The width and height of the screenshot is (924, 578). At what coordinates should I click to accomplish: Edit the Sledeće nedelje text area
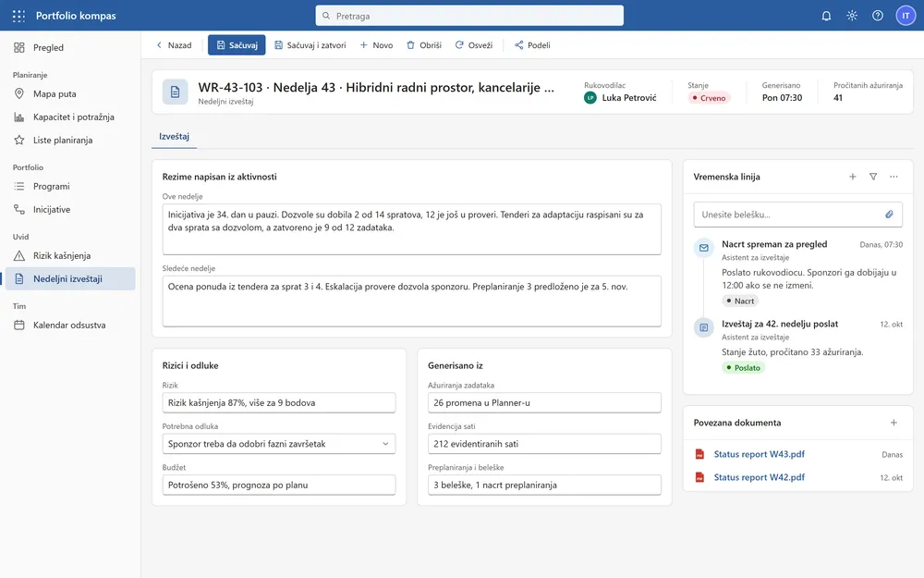(412, 301)
